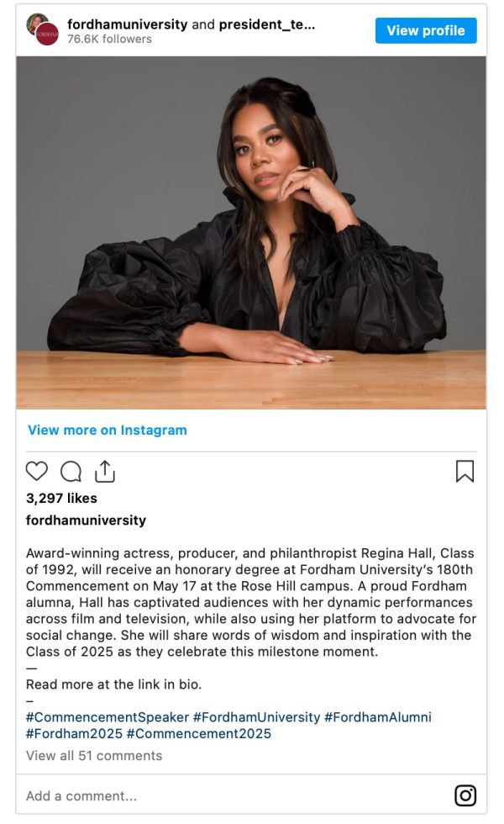The image size is (504, 824).
Task: Open the #Fordham2025 hashtag
Action: coord(74,733)
